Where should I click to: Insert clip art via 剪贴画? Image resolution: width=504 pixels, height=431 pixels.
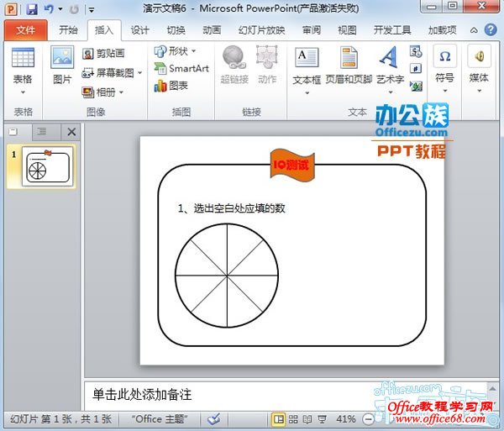[x=104, y=53]
